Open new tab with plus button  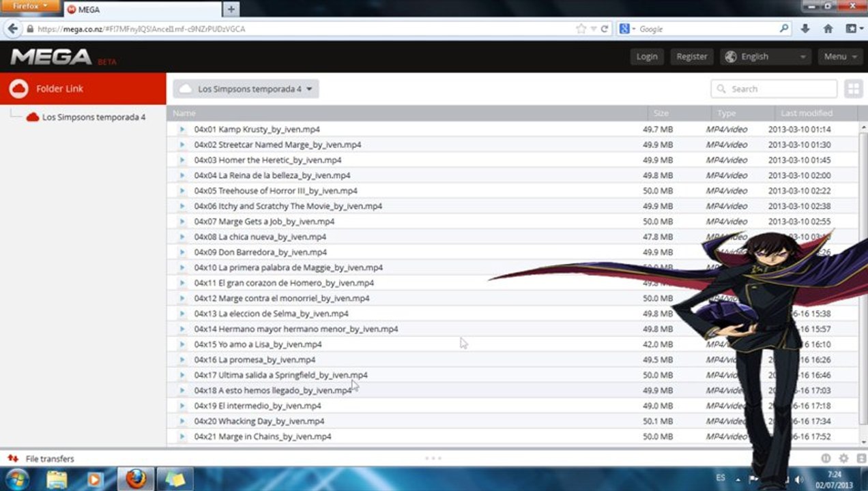point(231,9)
